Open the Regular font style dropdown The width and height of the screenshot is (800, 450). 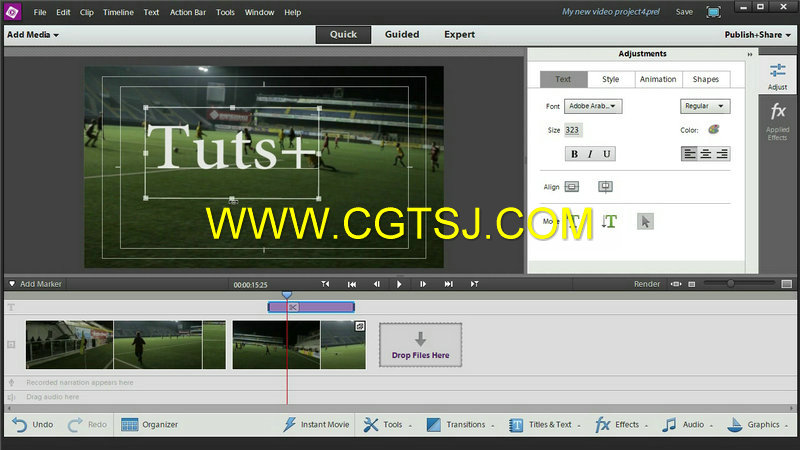coord(705,106)
